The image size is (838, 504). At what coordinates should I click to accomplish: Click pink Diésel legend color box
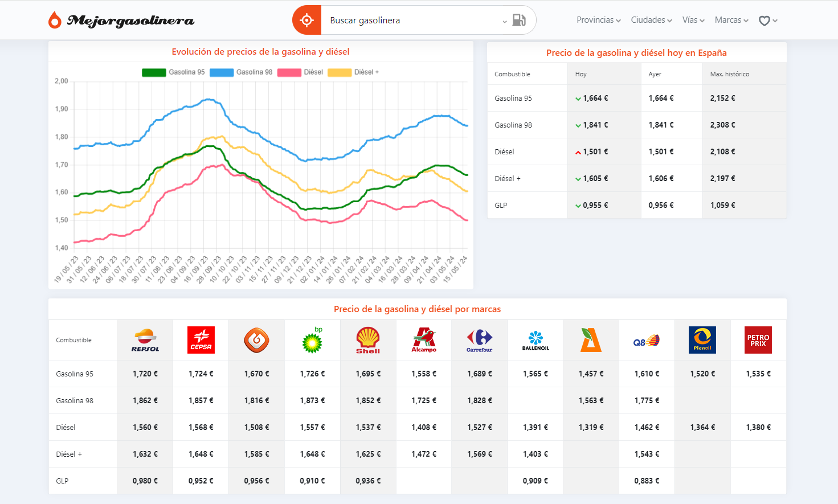pyautogui.click(x=289, y=72)
